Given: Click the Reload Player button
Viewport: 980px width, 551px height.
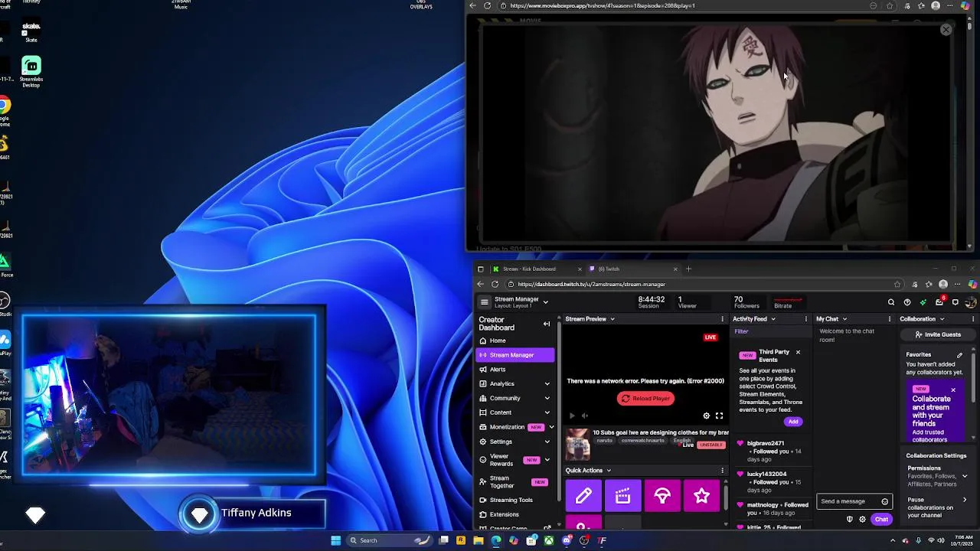Looking at the screenshot, I should [x=645, y=399].
